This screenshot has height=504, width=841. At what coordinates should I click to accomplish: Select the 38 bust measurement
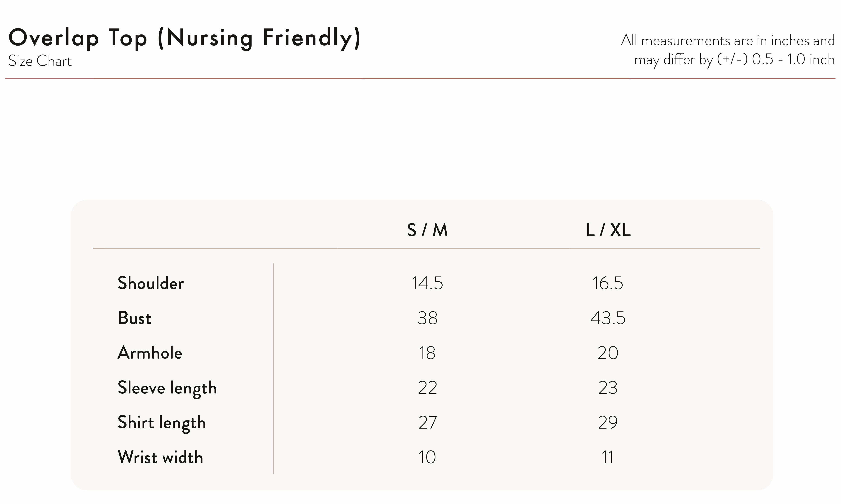427,318
